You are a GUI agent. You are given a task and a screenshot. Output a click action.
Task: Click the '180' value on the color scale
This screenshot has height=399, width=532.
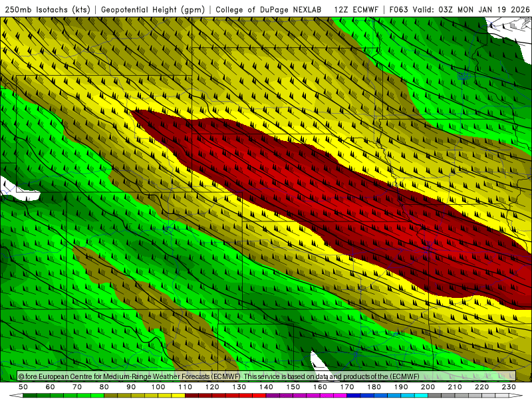pos(374,387)
